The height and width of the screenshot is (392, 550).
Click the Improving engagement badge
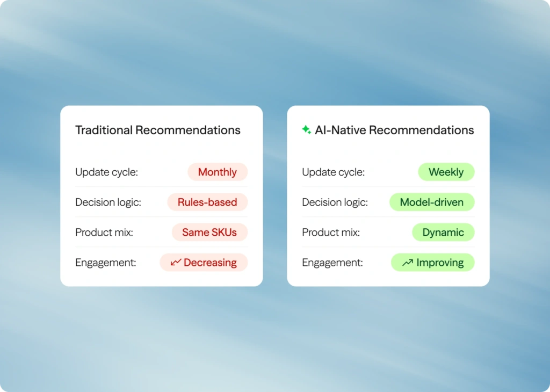[x=433, y=263]
